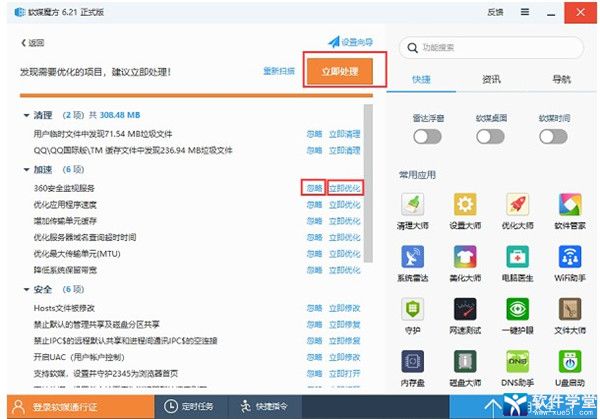Click the 设置向导 paper plane icon
This screenshot has height=419, width=600.
coord(334,42)
